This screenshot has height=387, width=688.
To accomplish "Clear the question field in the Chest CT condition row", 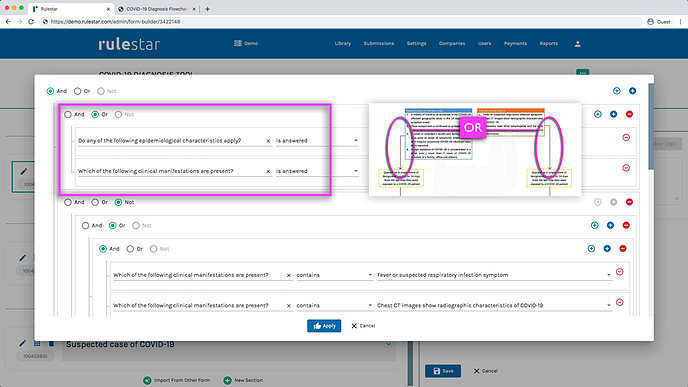I will (x=289, y=305).
